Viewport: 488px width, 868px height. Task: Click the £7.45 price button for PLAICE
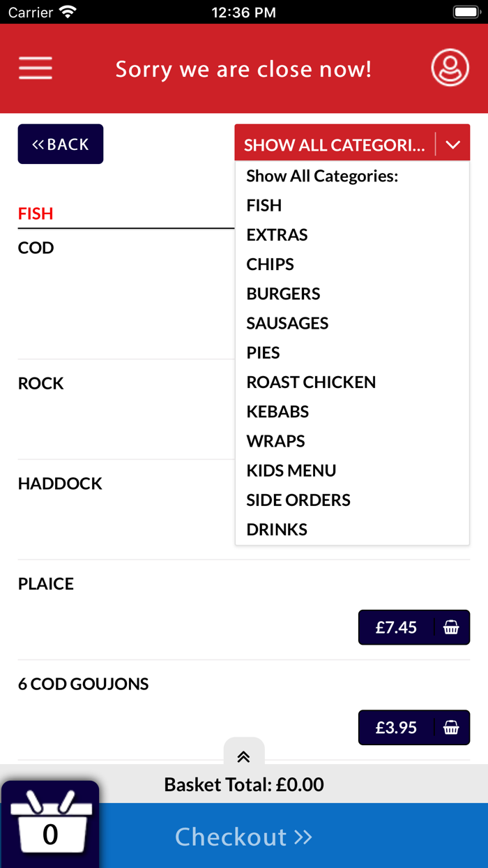(x=397, y=627)
